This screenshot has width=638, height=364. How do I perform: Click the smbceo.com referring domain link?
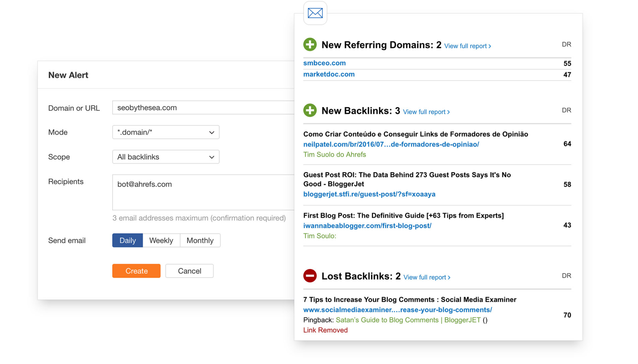click(324, 63)
